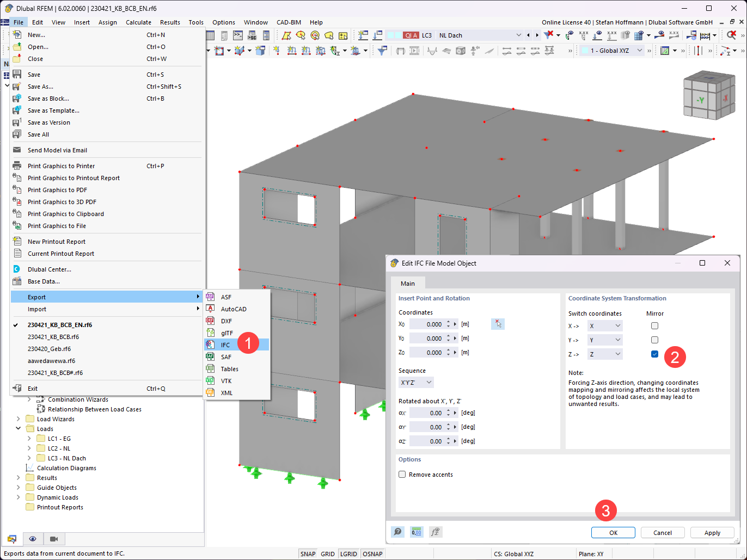Click Apply in the Edit IFC dialog

(x=712, y=532)
